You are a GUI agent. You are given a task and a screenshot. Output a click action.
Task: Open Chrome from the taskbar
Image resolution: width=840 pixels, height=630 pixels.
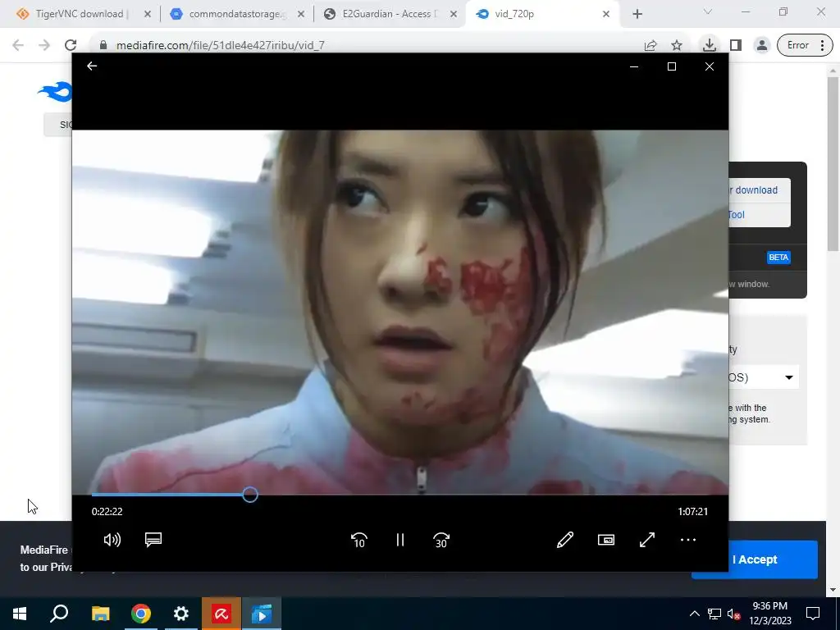tap(141, 614)
